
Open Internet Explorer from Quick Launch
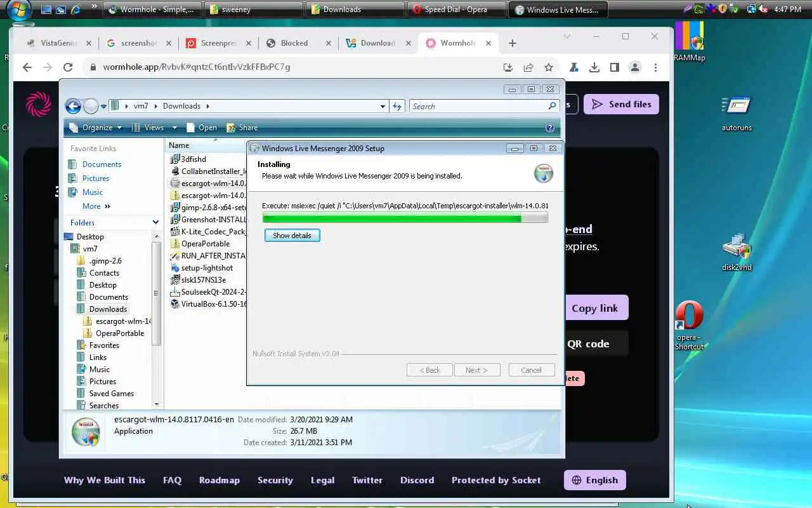click(x=76, y=10)
